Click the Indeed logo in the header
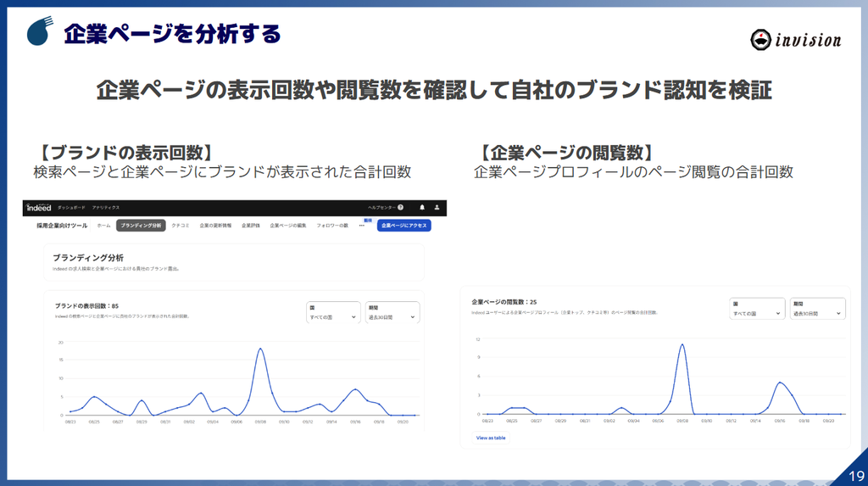868x486 pixels. tap(39, 208)
